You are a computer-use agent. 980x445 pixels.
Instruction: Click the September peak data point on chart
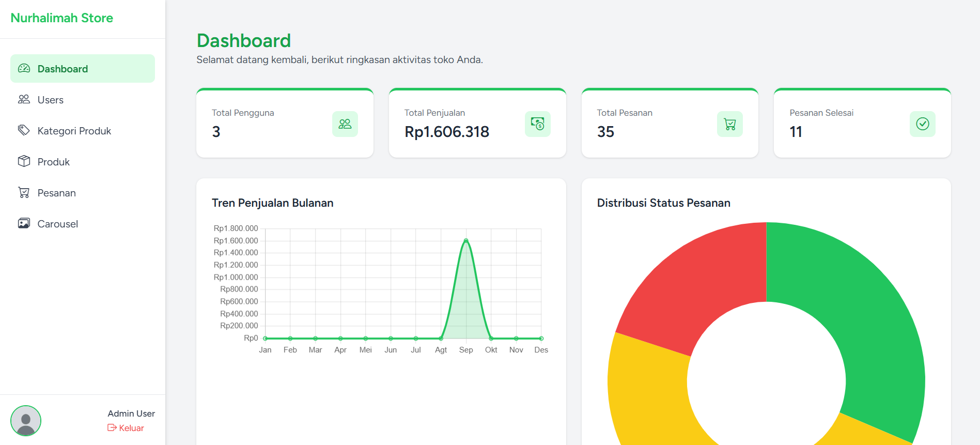(466, 241)
